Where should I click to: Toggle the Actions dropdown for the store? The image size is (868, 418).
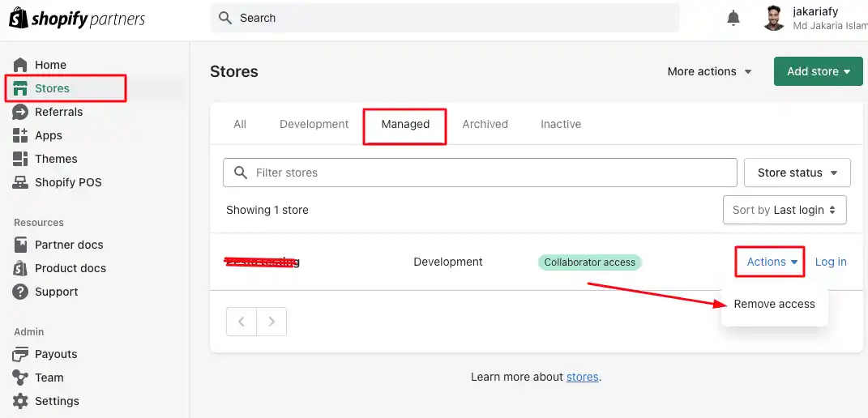tap(772, 262)
